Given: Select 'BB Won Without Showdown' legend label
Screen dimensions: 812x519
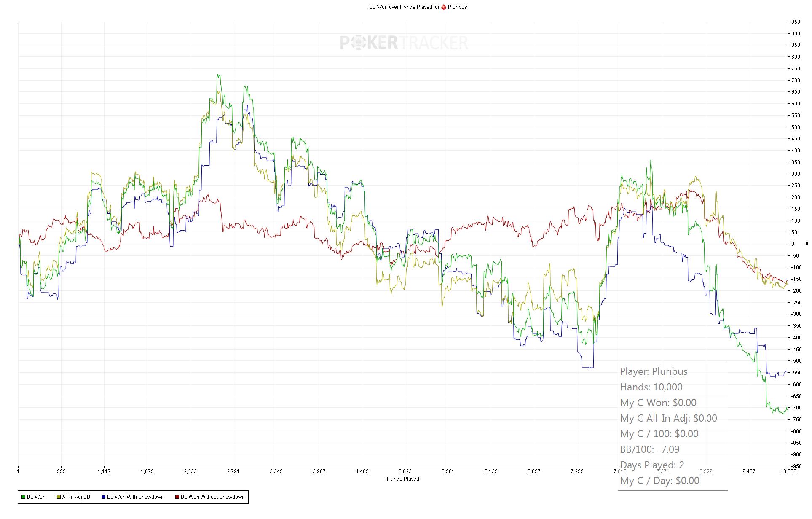Looking at the screenshot, I should tap(212, 497).
